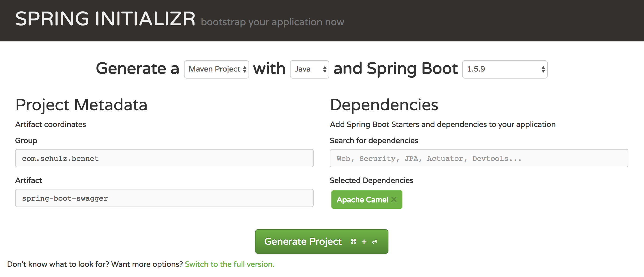Click the command key symbol on Generate button
The width and height of the screenshot is (644, 277).
pyautogui.click(x=353, y=242)
